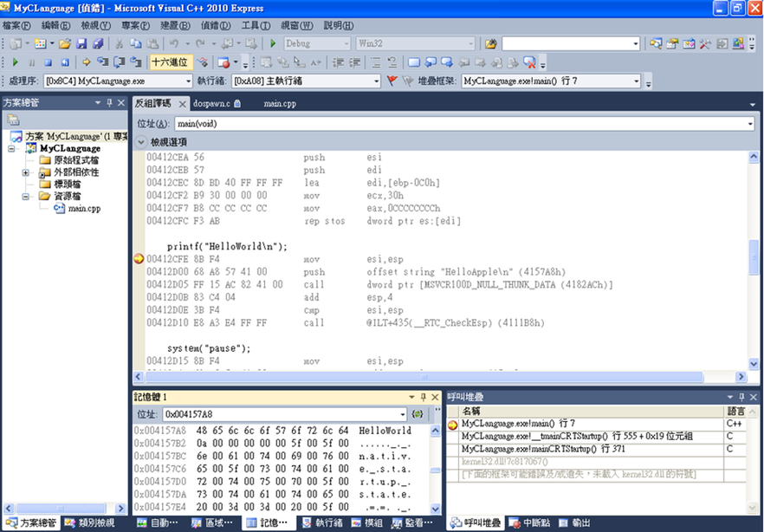Screen dimensions: 764x532
Task: Open the Tools menu
Action: click(x=256, y=25)
